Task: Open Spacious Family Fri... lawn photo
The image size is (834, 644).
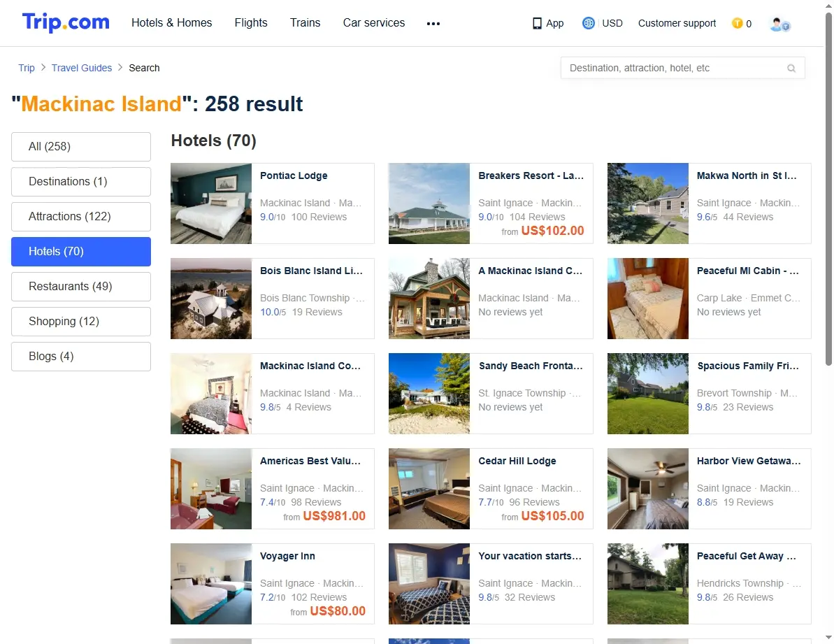Action: (648, 394)
